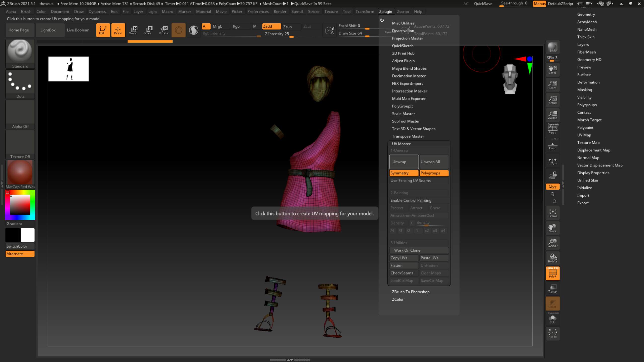Click the Unwrap button
The width and height of the screenshot is (644, 362).
(x=404, y=162)
